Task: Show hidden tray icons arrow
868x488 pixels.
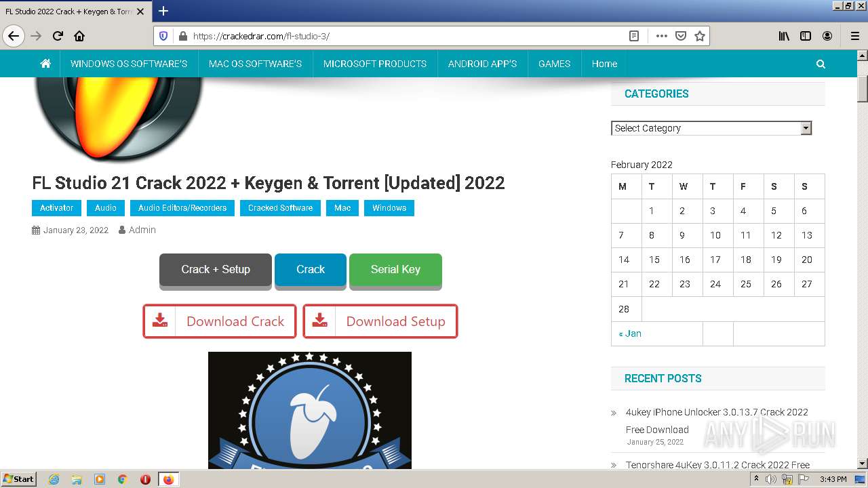Action: (757, 479)
